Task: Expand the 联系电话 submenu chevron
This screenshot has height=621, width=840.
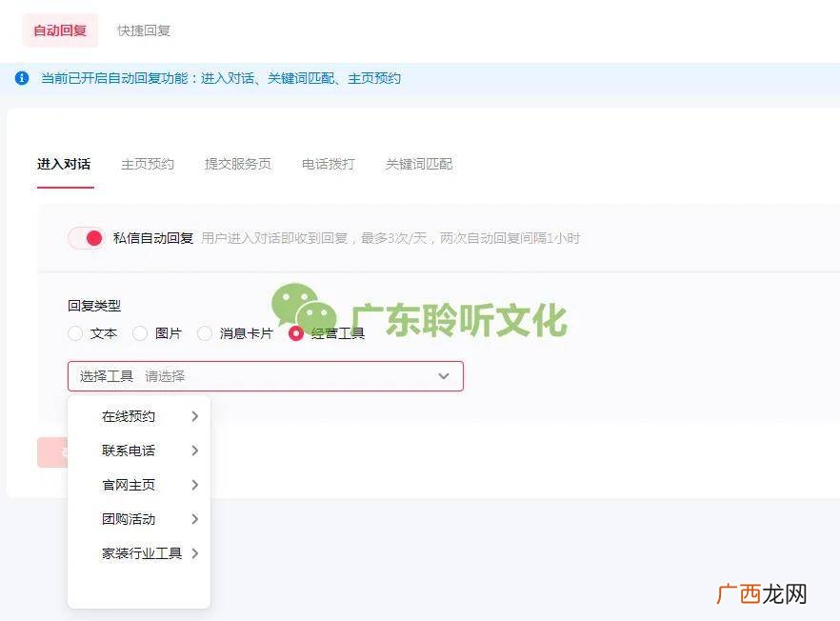Action: 195,451
